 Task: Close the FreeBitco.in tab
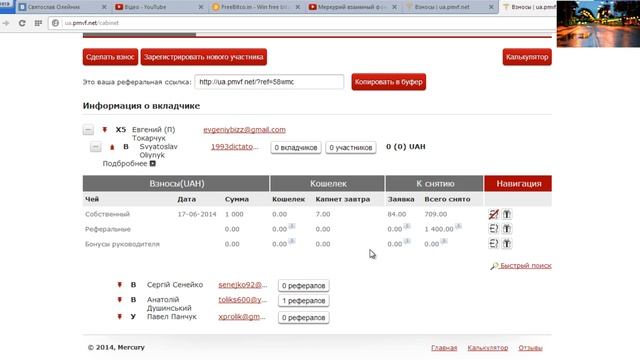[x=298, y=7]
